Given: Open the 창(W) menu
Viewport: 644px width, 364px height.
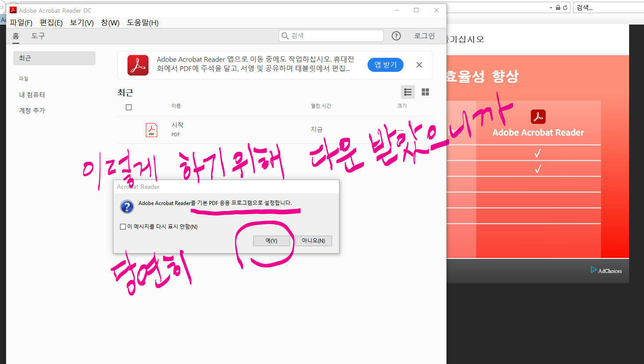Looking at the screenshot, I should [110, 23].
